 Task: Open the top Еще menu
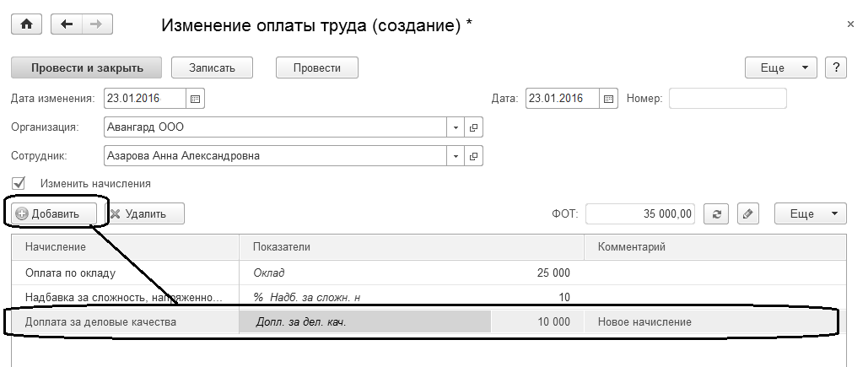[x=781, y=67]
